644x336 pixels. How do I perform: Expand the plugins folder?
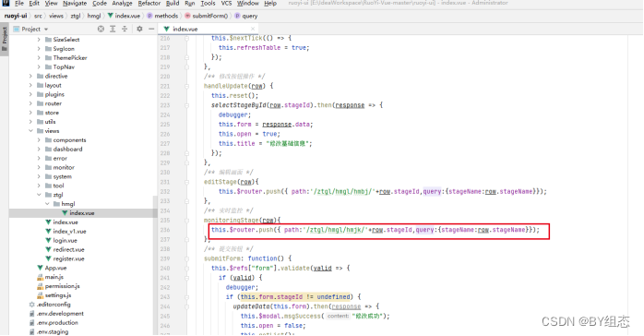30,94
